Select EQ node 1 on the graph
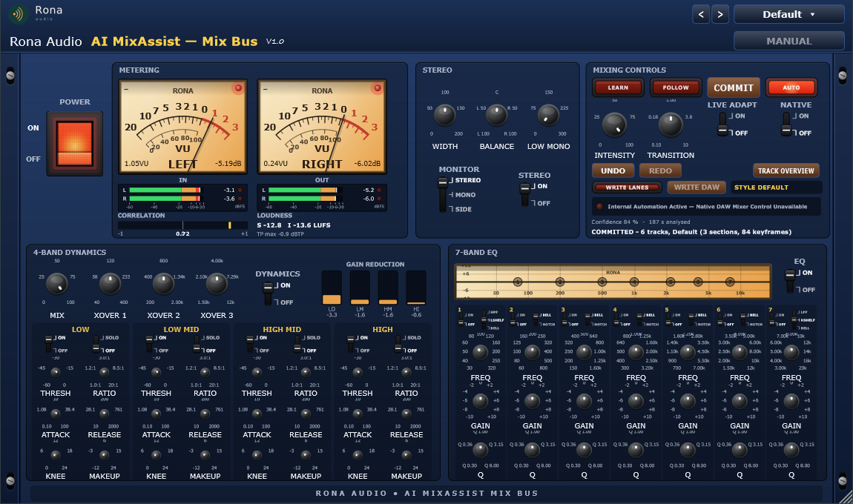This screenshot has width=853, height=504. click(517, 282)
